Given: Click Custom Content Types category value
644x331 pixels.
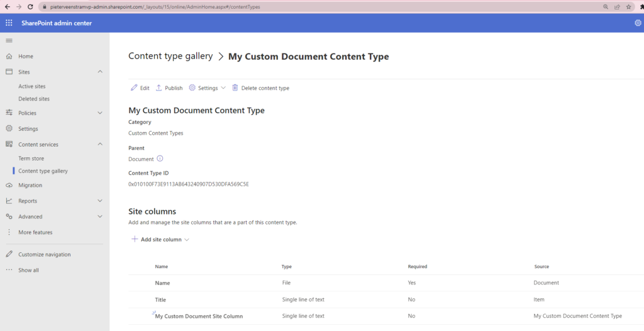Looking at the screenshot, I should 156,133.
